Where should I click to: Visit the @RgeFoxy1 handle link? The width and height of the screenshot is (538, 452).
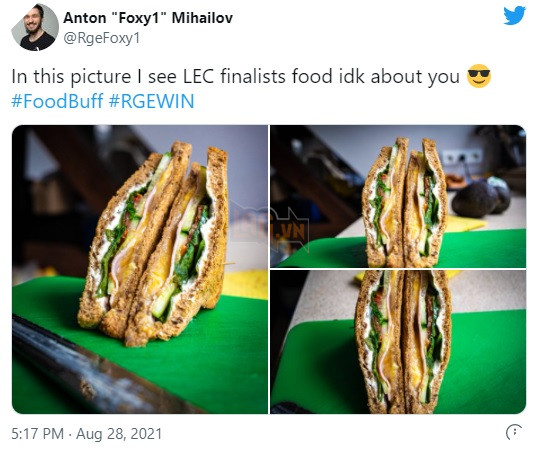click(x=102, y=38)
